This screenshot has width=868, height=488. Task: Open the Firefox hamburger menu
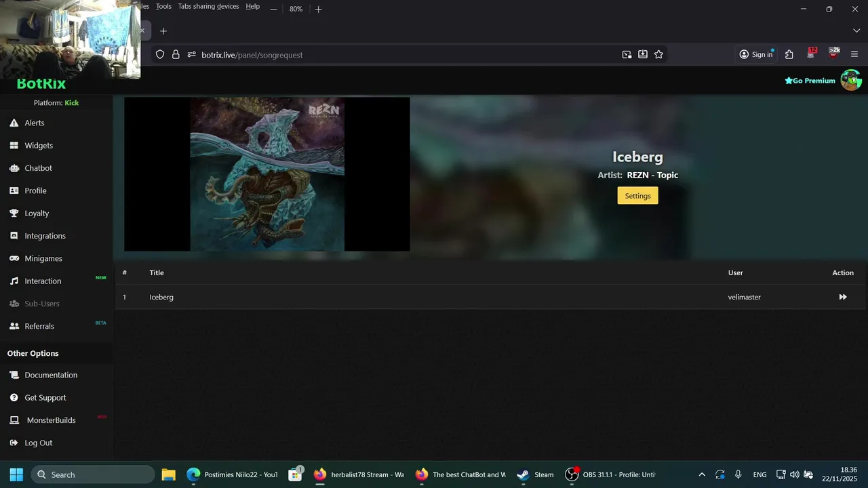(x=854, y=54)
